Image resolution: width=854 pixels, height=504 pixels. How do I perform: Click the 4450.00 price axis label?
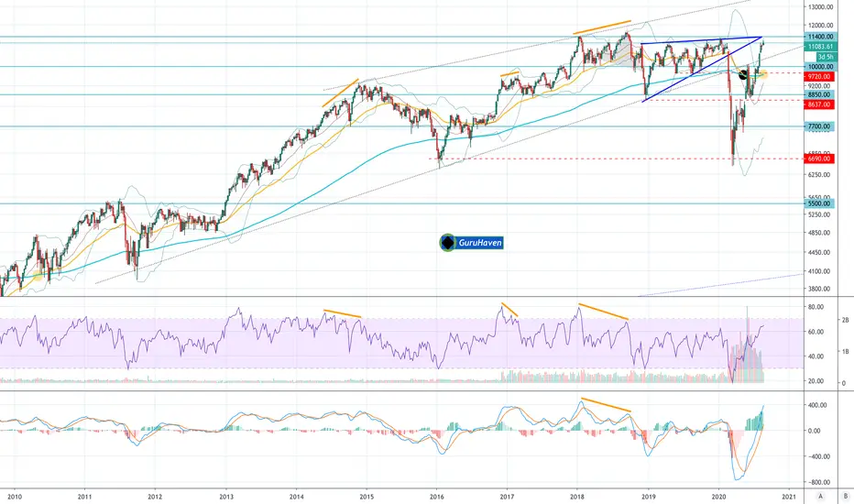click(x=820, y=252)
